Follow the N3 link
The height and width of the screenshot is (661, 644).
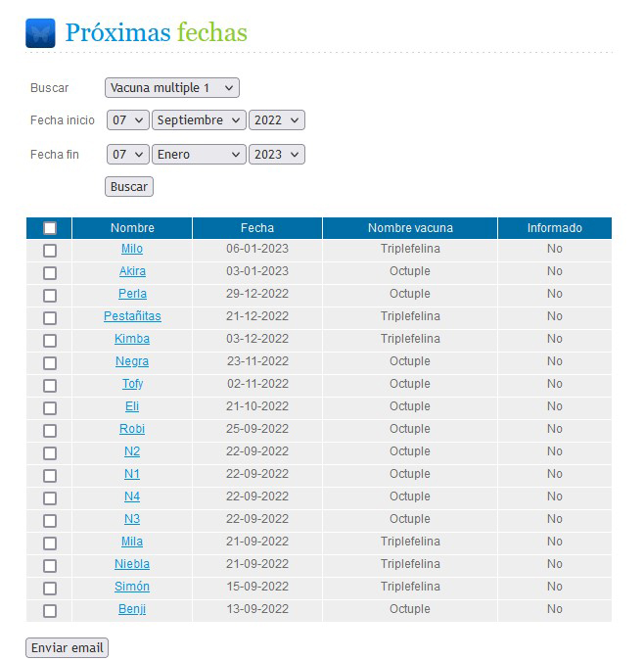click(x=132, y=519)
